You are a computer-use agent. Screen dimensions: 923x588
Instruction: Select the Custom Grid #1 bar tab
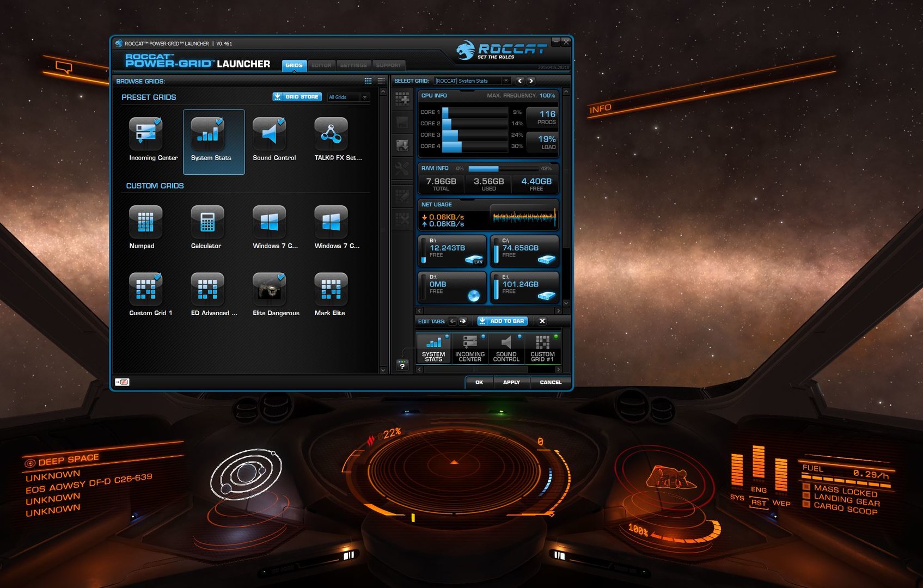tap(543, 348)
